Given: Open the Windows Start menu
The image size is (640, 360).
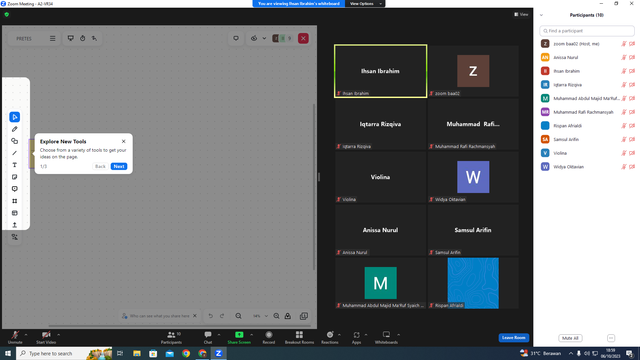Looking at the screenshot, I should tap(8, 353).
